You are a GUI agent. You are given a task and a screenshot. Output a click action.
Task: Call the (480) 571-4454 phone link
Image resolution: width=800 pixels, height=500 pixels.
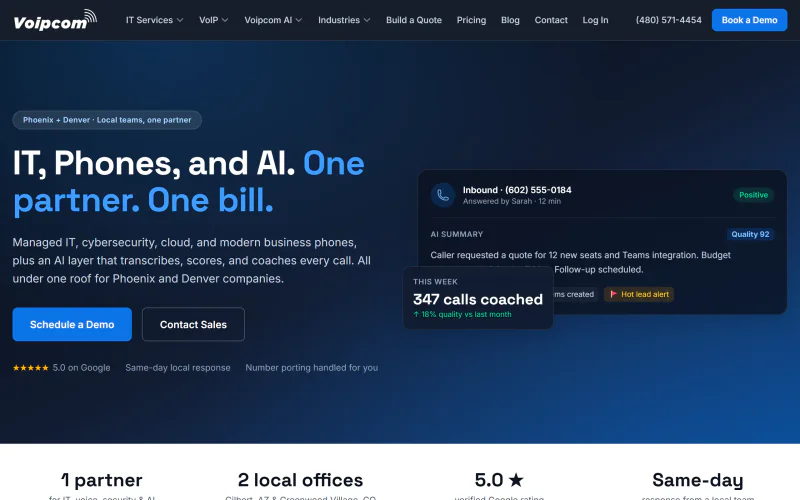point(668,20)
